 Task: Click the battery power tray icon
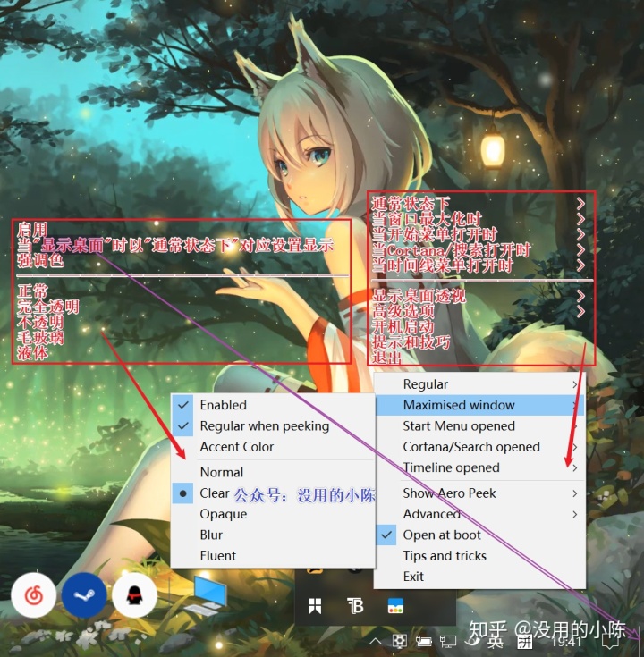tap(424, 642)
